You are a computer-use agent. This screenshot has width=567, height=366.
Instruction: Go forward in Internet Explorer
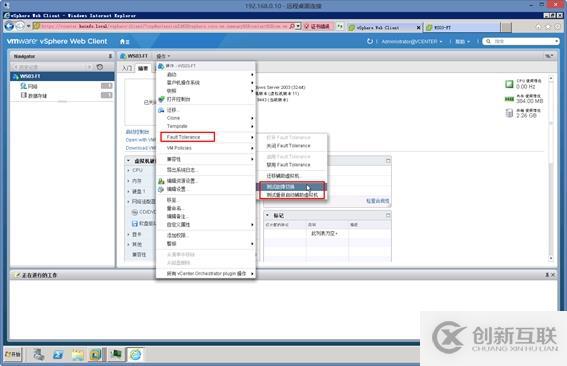[x=20, y=26]
